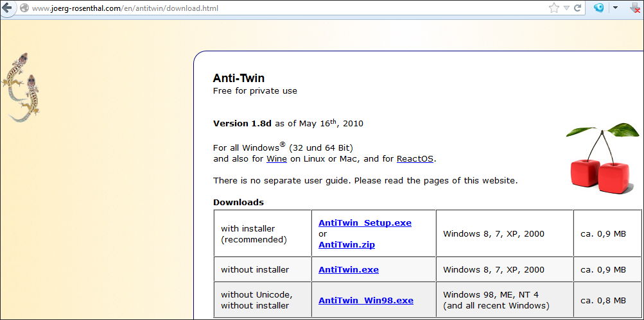The width and height of the screenshot is (644, 320).
Task: Select the two geckos image
Action: (x=21, y=87)
